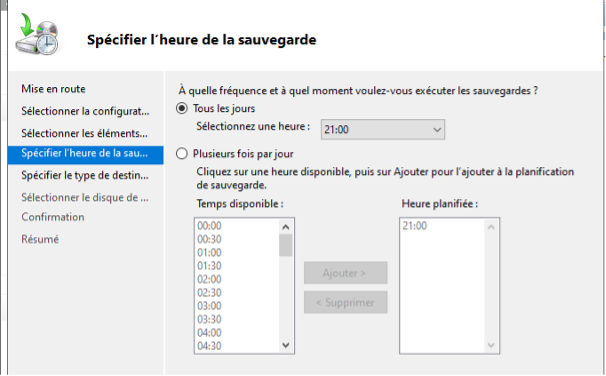Select 01:30 in the available times list
This screenshot has width=606, height=376.
click(x=209, y=266)
